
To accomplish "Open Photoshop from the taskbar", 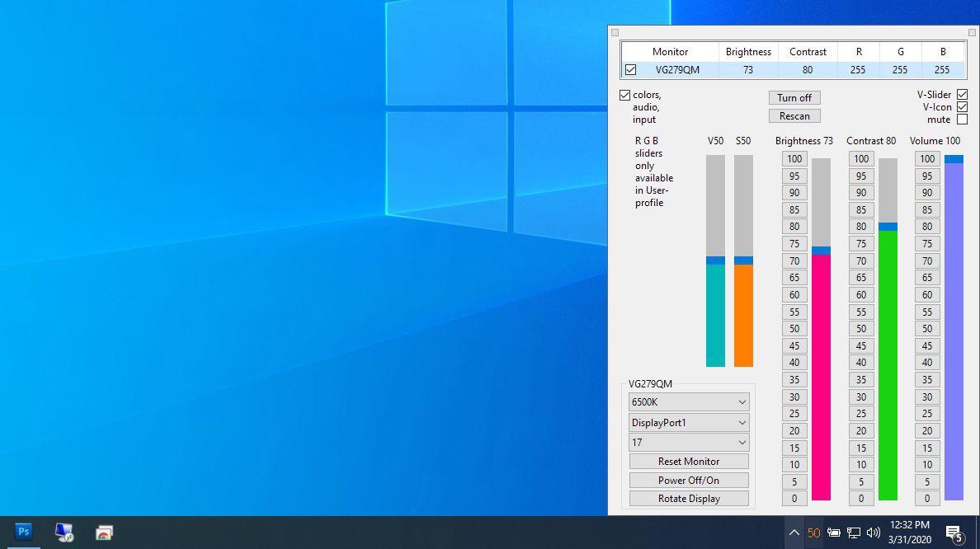I will click(23, 532).
